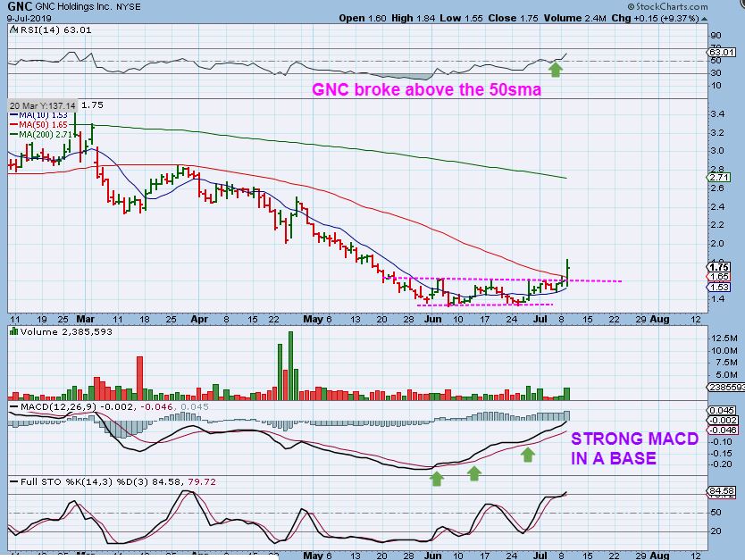Viewport: 745px width, 560px height.
Task: Click the 2385593 volume tag on the right axis
Action: point(726,387)
